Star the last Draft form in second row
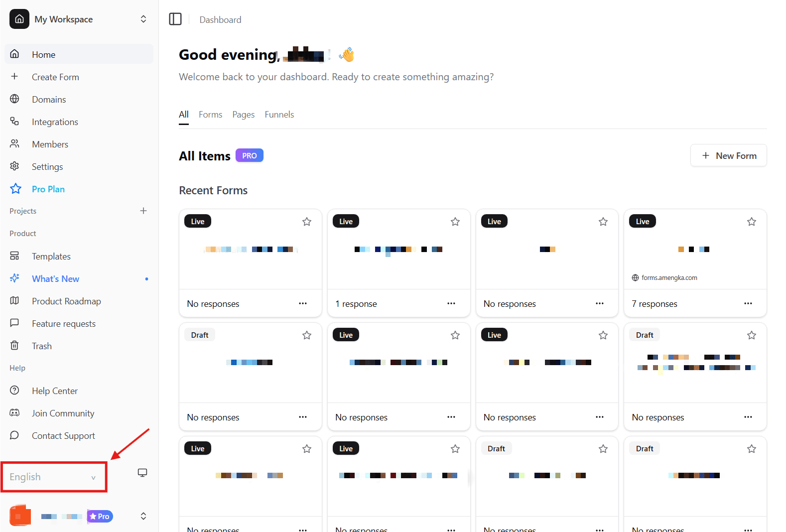Image resolution: width=786 pixels, height=532 pixels. tap(752, 335)
